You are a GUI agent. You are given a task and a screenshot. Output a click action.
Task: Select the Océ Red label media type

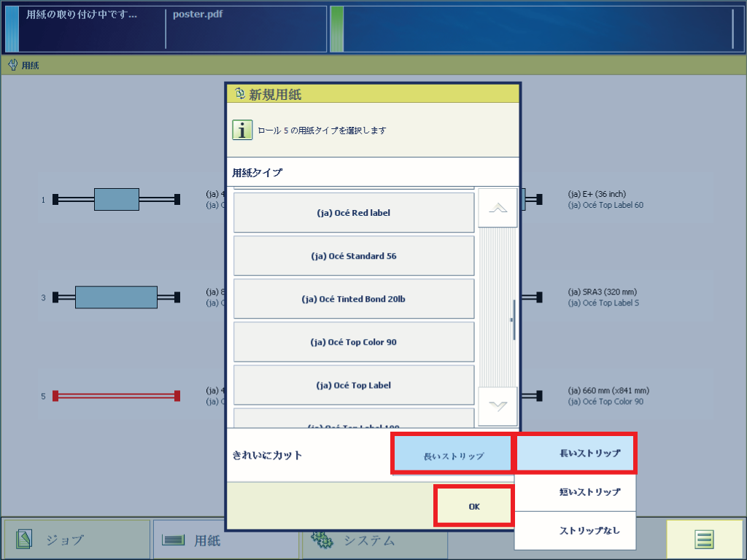click(354, 212)
